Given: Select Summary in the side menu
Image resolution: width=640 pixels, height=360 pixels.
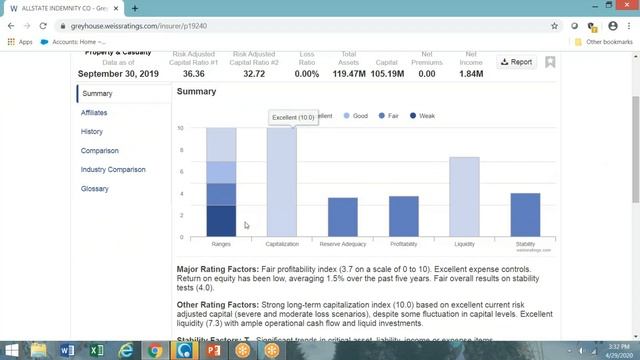Looking at the screenshot, I should pyautogui.click(x=97, y=93).
